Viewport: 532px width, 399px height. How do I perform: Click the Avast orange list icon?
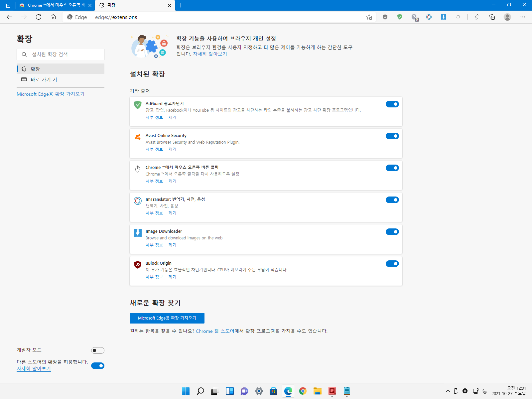138,137
